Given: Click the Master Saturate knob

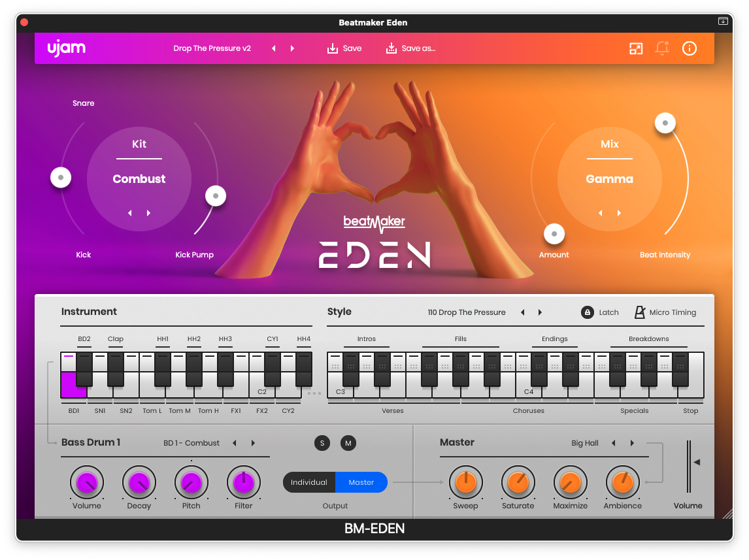Looking at the screenshot, I should 518,482.
